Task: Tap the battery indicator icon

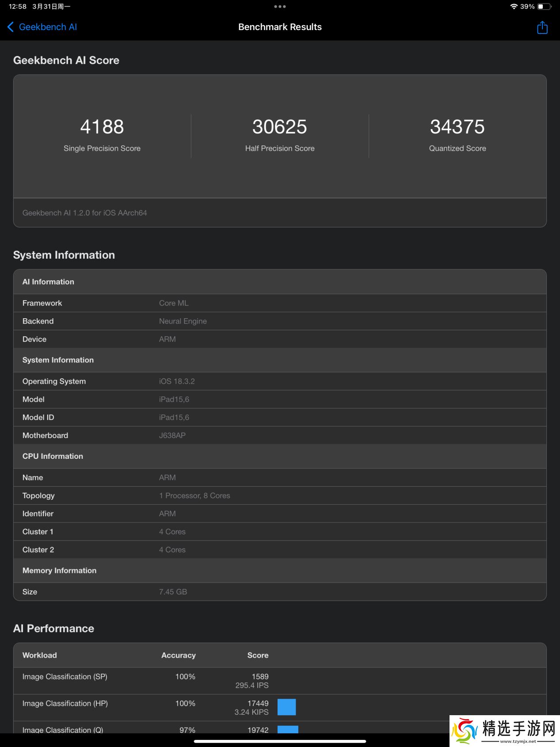Action: 544,7
